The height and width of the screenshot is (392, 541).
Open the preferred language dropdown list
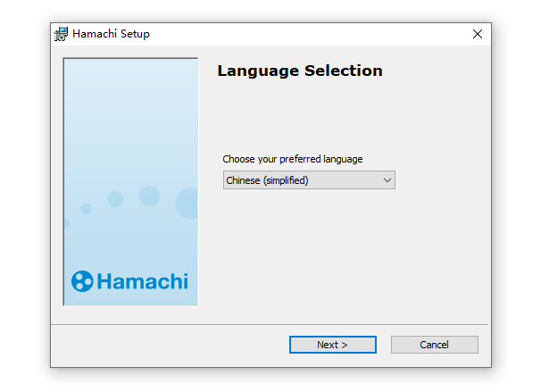308,180
